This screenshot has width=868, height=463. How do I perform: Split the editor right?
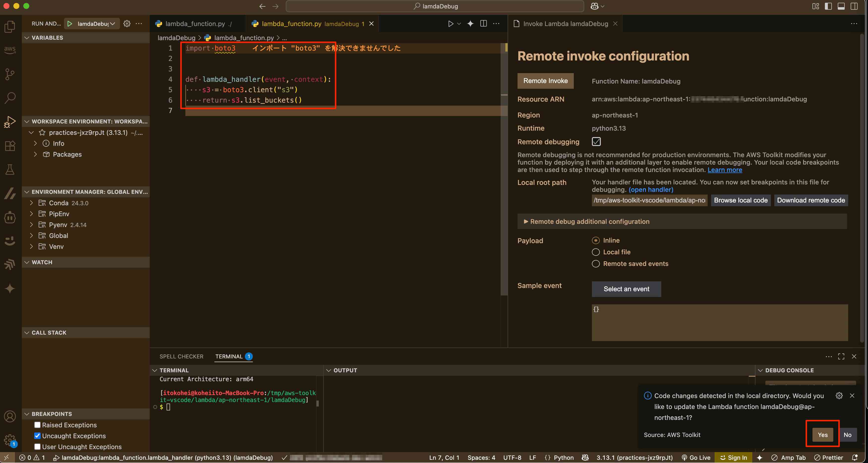(x=483, y=24)
